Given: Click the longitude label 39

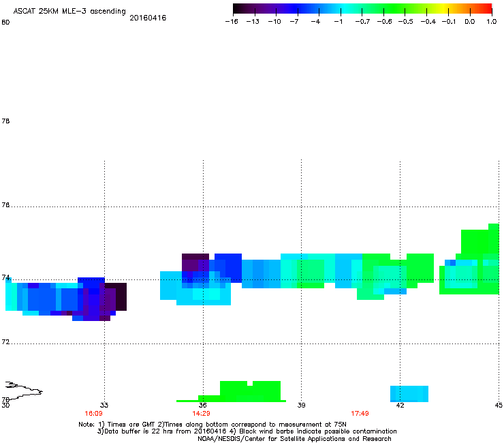Looking at the screenshot, I should 301,405.
